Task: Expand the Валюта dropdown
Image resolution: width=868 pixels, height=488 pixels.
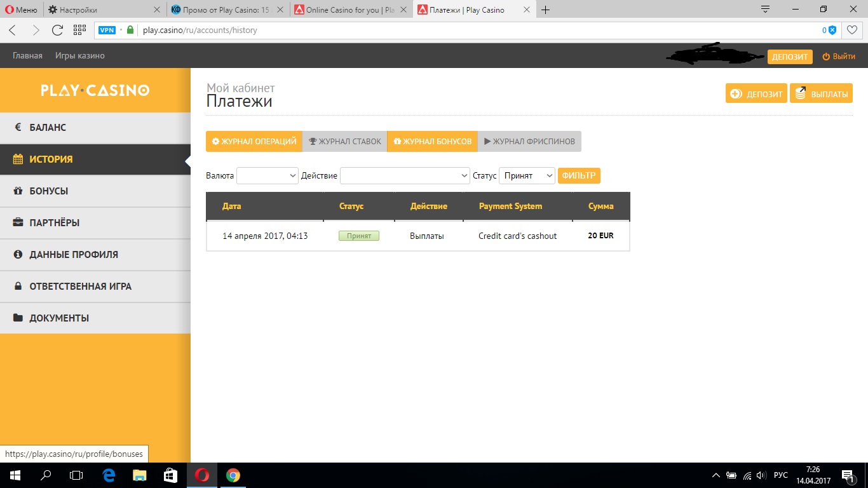Action: (268, 175)
